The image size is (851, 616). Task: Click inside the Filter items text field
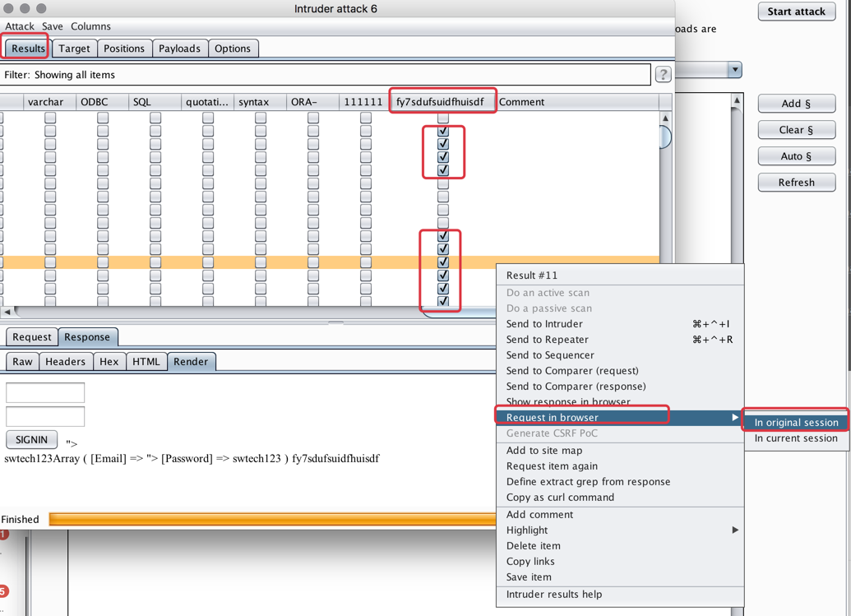[x=329, y=74]
